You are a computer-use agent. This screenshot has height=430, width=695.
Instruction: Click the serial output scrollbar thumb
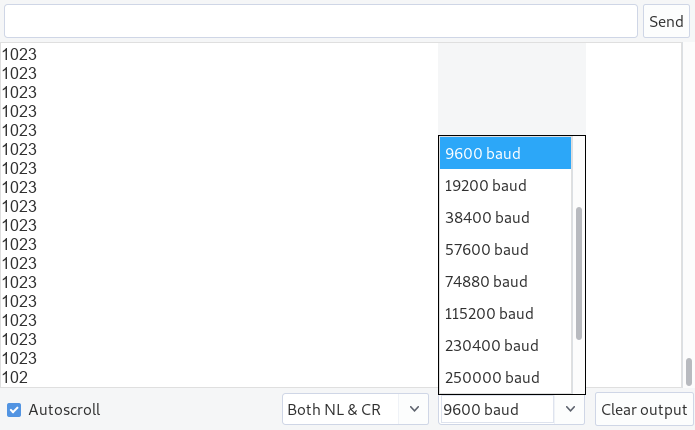coord(688,372)
